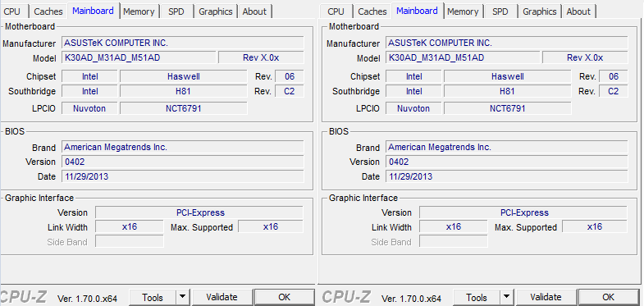Screen dimensions: 644x306
Task: Select Model field K30AD_M31AD_M51AD in left window
Action: pos(139,57)
